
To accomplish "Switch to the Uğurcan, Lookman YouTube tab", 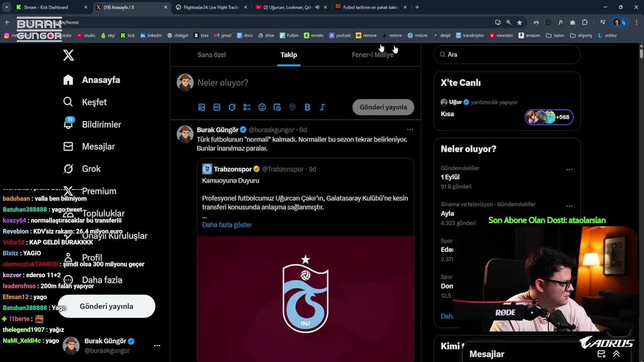I will pyautogui.click(x=287, y=7).
